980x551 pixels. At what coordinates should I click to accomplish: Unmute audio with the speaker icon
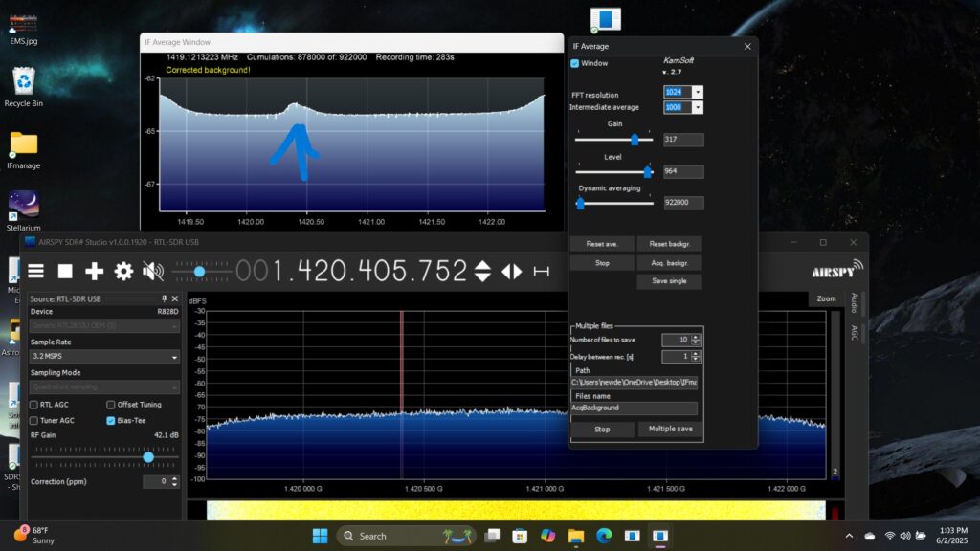coord(153,272)
